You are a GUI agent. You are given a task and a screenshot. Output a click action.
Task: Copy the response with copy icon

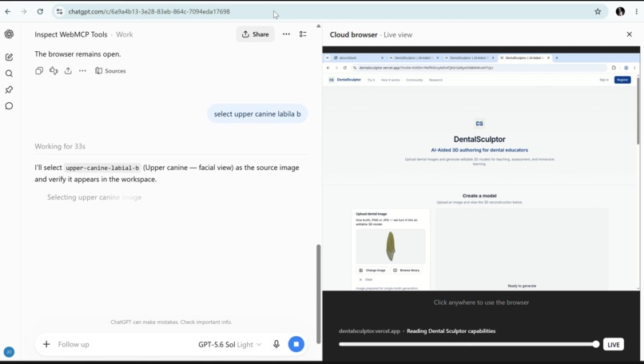pos(39,70)
